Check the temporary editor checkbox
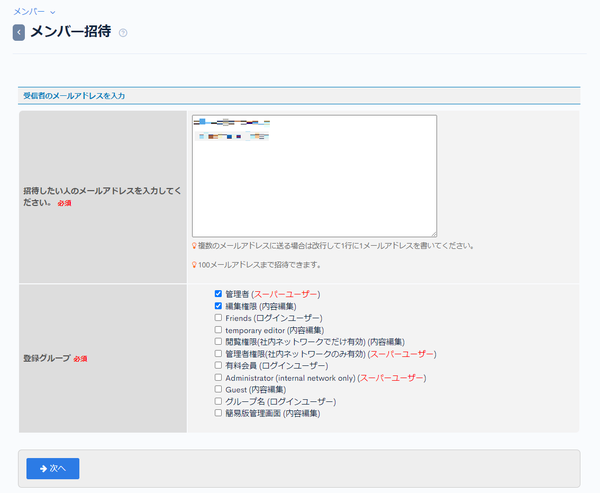600x493 pixels. [218, 330]
